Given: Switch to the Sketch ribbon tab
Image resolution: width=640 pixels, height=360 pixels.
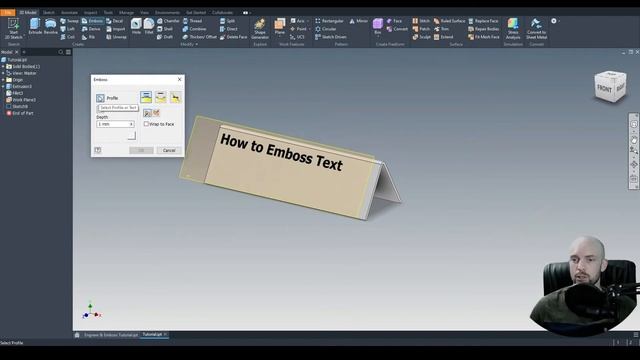Looking at the screenshot, I should pos(49,13).
